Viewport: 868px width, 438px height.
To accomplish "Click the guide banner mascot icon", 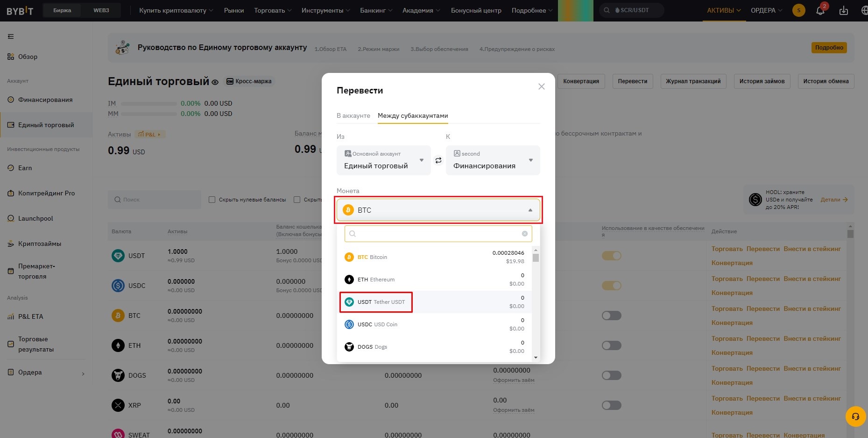I will coord(122,47).
